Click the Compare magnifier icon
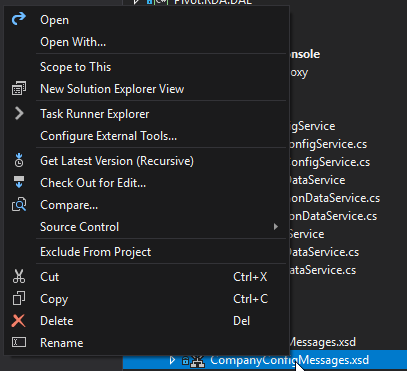 (19, 205)
